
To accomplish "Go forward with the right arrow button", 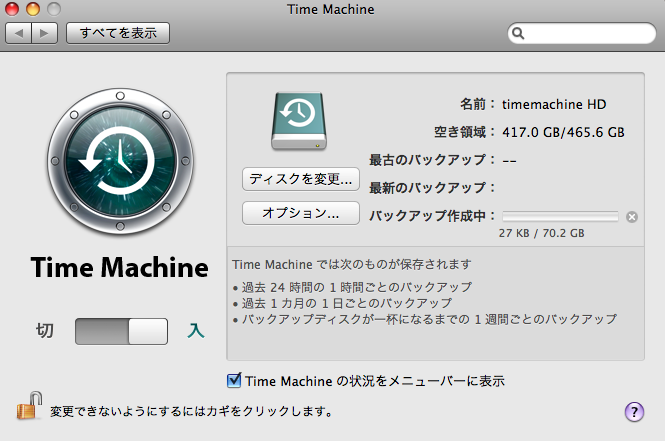I will 45,33.
